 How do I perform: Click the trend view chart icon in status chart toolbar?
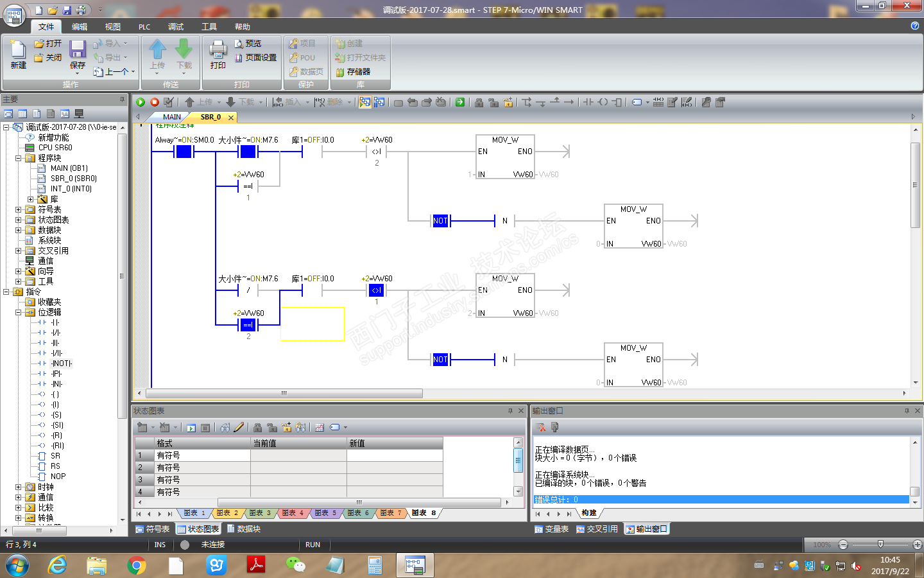319,428
